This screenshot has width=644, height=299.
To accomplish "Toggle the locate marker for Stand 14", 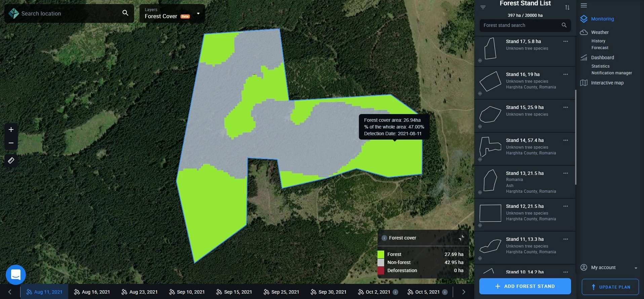I will pos(480,159).
